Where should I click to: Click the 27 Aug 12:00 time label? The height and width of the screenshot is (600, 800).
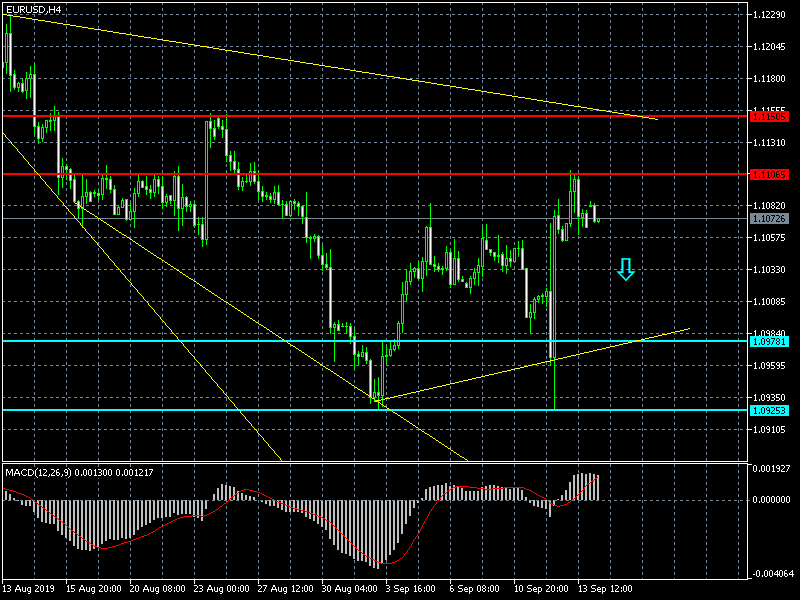click(x=286, y=589)
